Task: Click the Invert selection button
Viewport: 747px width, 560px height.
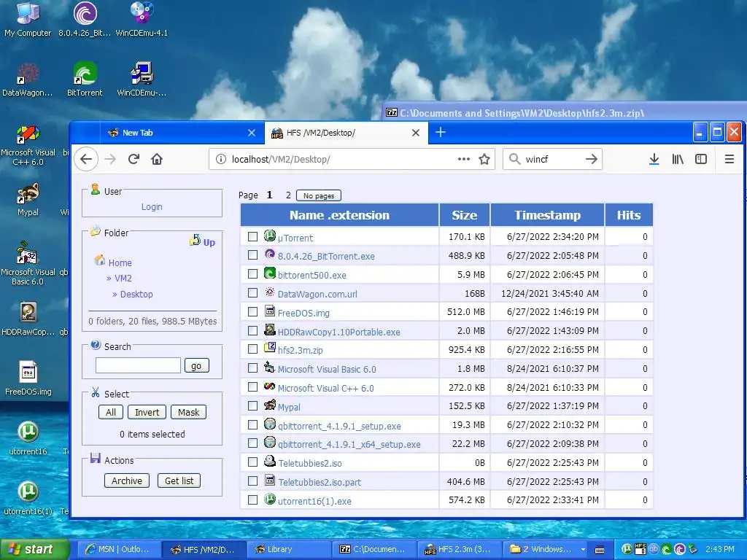Action: click(x=147, y=413)
